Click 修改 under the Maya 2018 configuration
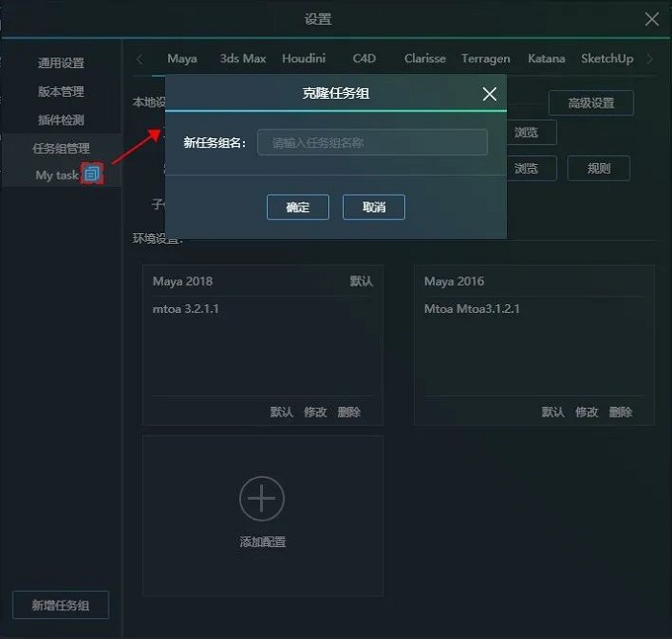 click(x=315, y=412)
